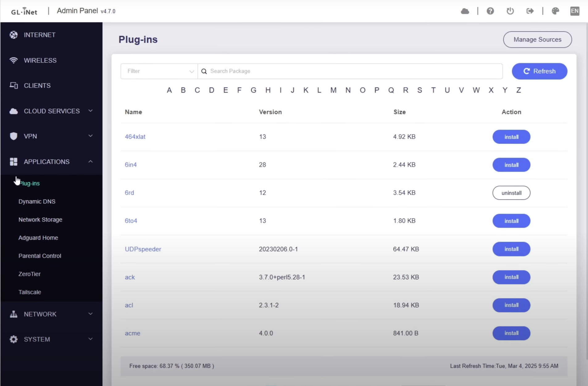Filter packages by letter W
The image size is (588, 386).
tap(476, 90)
